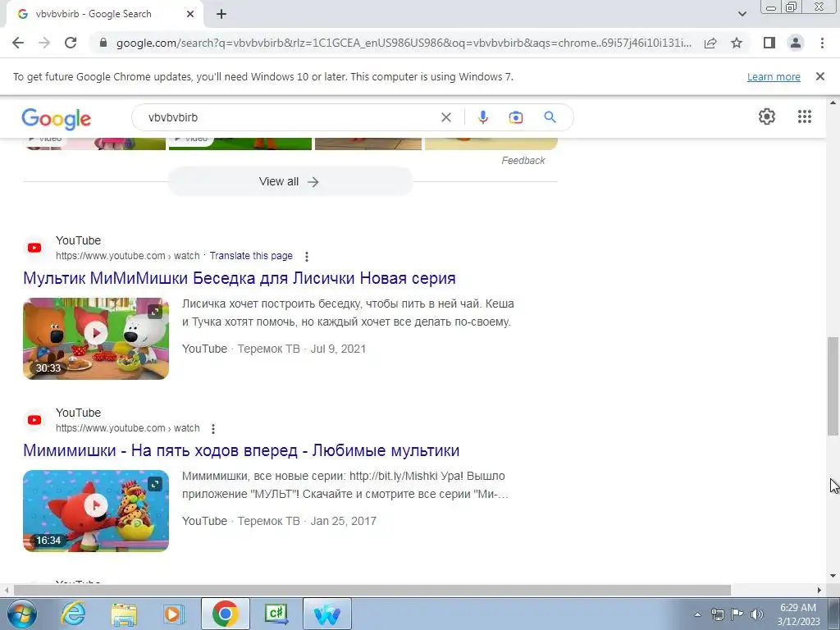Viewport: 840px width, 630px height.
Task: Reload the current page
Action: (x=71, y=43)
